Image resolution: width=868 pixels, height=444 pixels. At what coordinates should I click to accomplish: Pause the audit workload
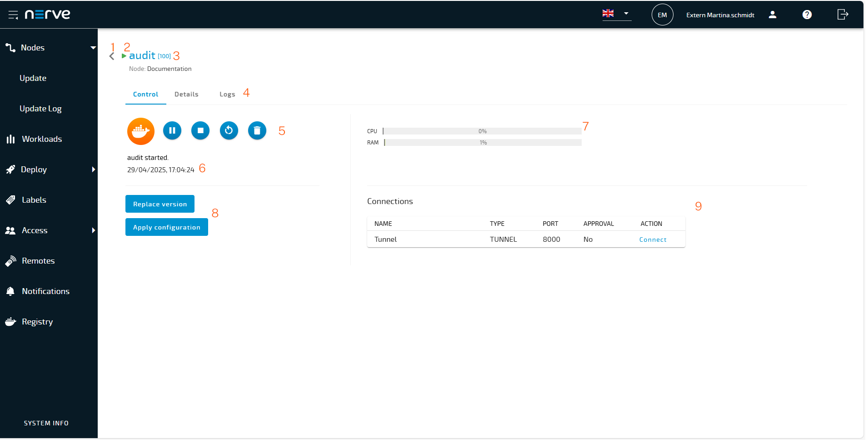click(172, 130)
